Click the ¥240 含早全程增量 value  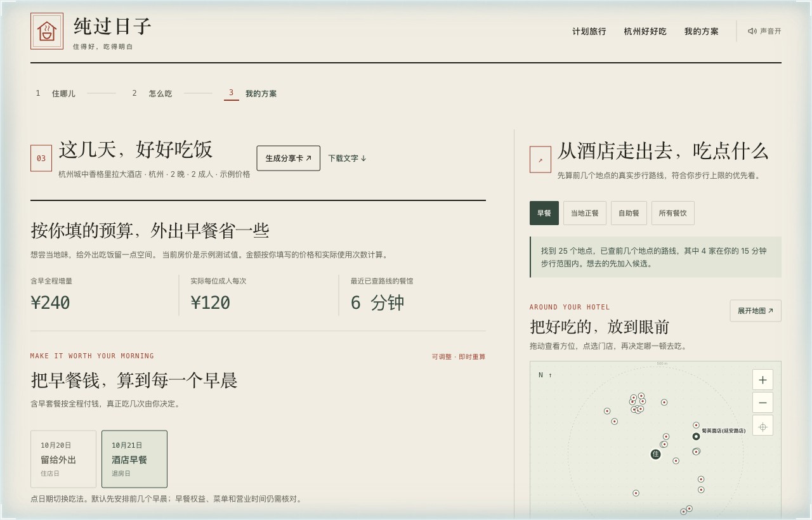click(50, 302)
